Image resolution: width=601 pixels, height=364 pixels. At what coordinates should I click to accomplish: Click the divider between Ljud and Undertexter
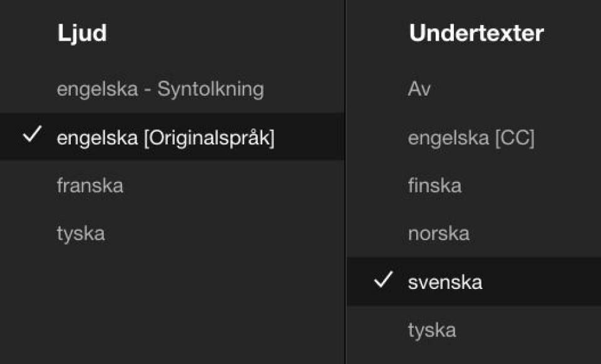(345, 188)
